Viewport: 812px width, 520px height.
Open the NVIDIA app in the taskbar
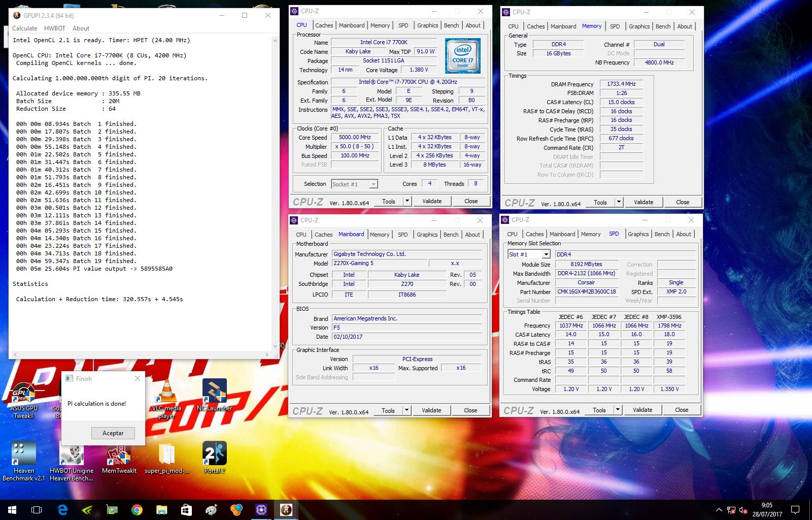[x=87, y=510]
